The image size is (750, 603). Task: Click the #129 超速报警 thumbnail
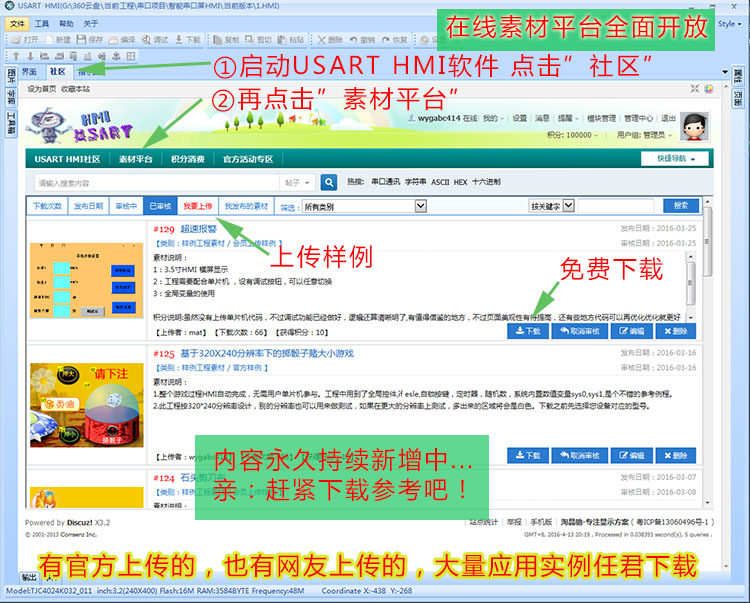[x=87, y=280]
